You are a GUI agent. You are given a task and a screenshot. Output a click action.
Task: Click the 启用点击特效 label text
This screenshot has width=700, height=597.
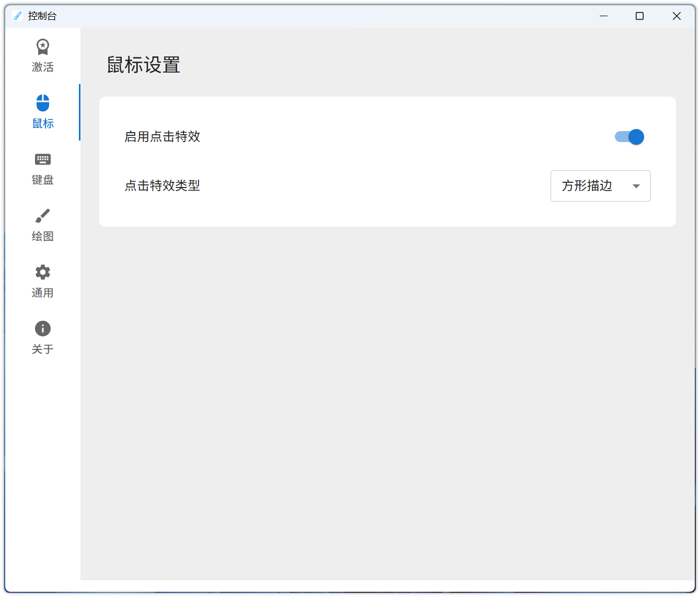tap(162, 137)
